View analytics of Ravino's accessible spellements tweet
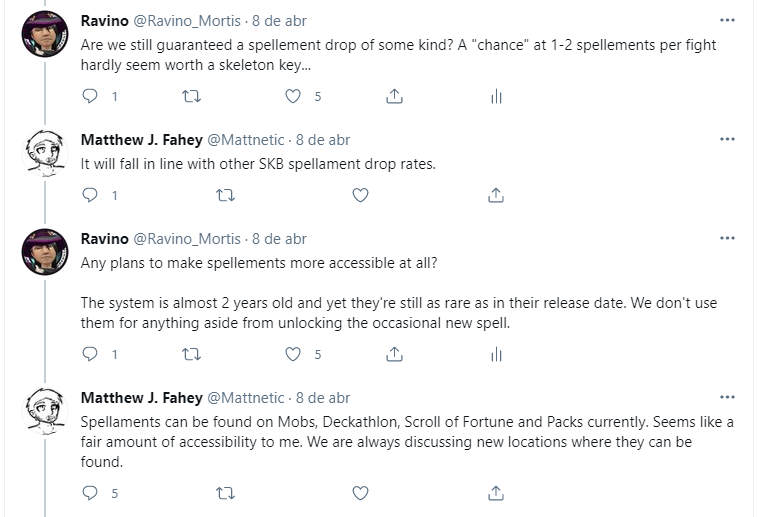 click(496, 355)
